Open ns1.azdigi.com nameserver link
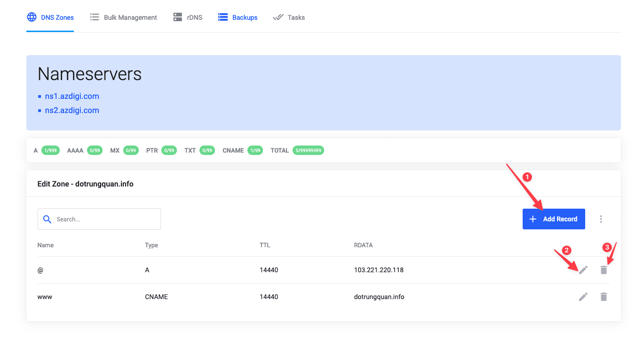The height and width of the screenshot is (341, 644). (72, 96)
